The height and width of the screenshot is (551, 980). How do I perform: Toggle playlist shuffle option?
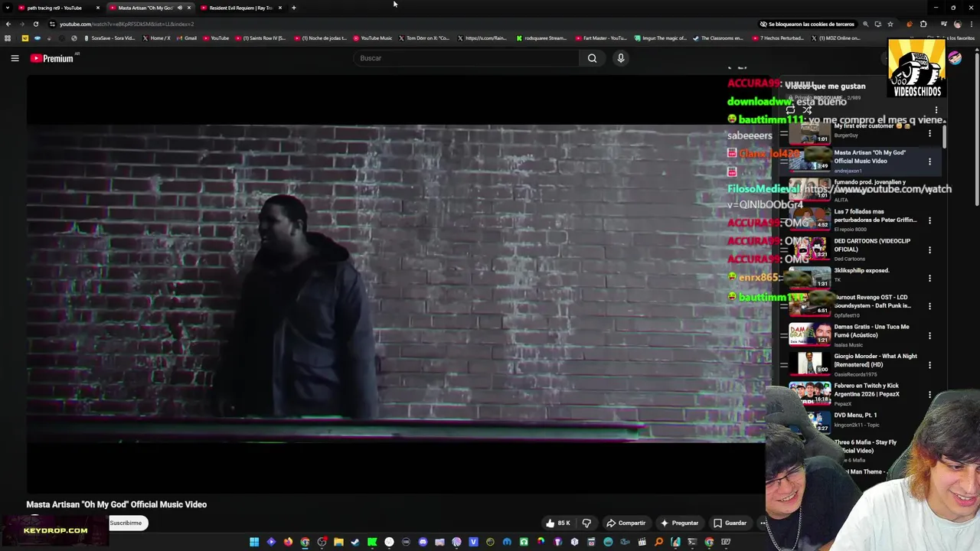[807, 110]
